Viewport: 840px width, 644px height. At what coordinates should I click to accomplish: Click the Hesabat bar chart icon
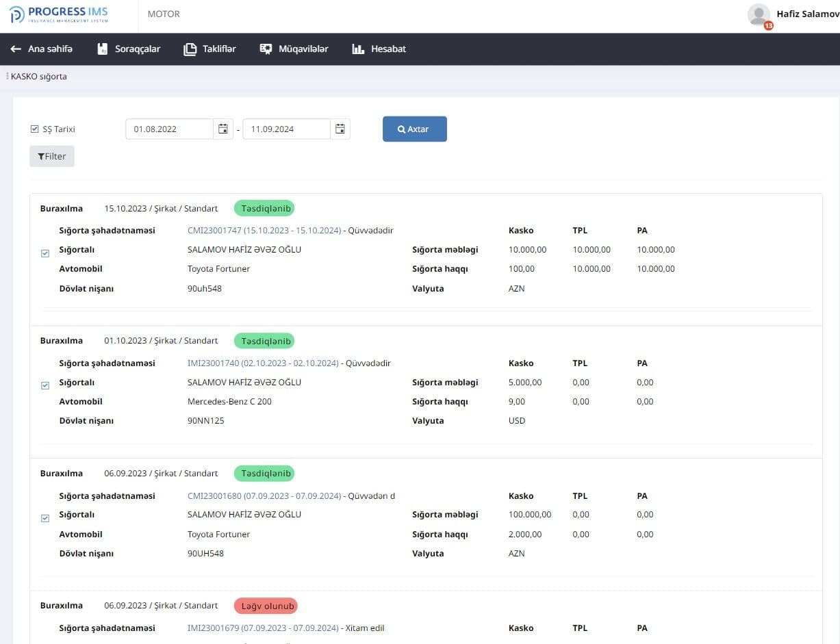click(x=358, y=49)
